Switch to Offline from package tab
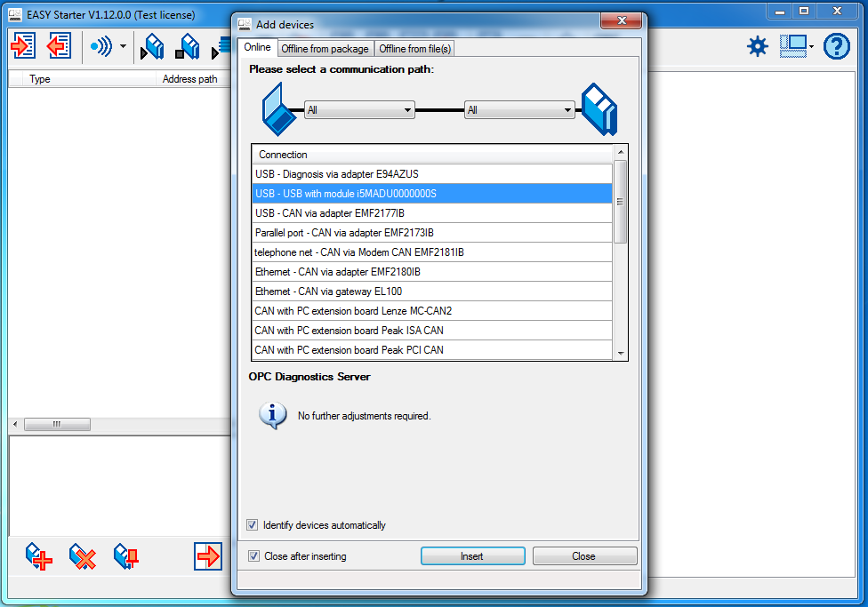The image size is (868, 607). [325, 49]
